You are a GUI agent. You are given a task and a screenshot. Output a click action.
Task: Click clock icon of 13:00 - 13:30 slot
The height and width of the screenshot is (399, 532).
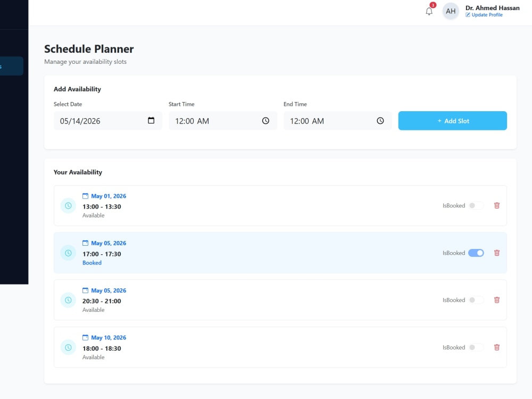click(68, 205)
